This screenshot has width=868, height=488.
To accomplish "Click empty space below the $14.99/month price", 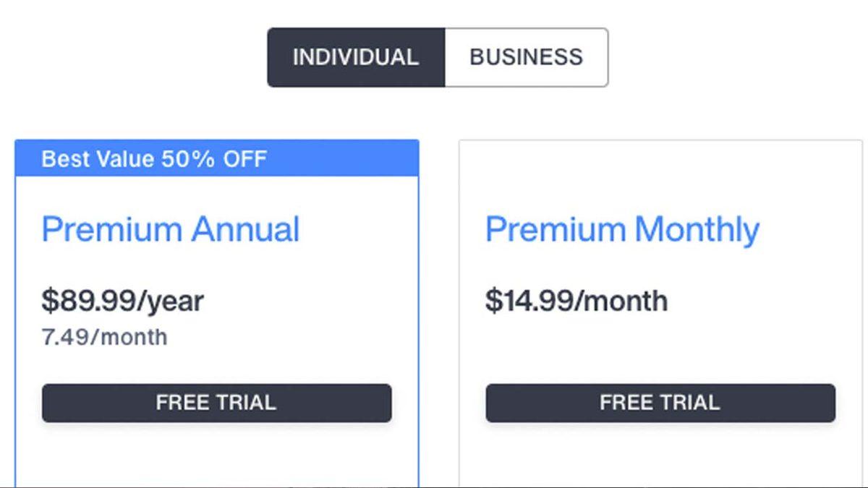I will coord(660,347).
